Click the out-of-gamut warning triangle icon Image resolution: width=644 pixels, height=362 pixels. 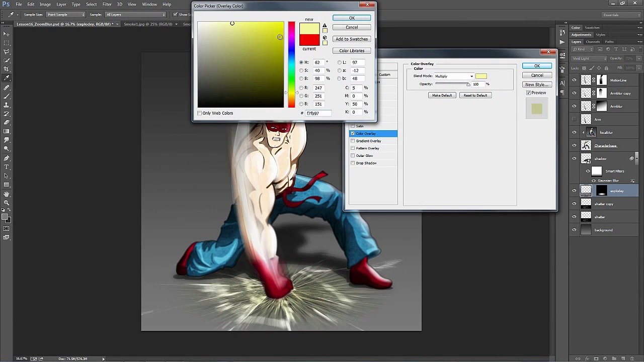pos(325,26)
